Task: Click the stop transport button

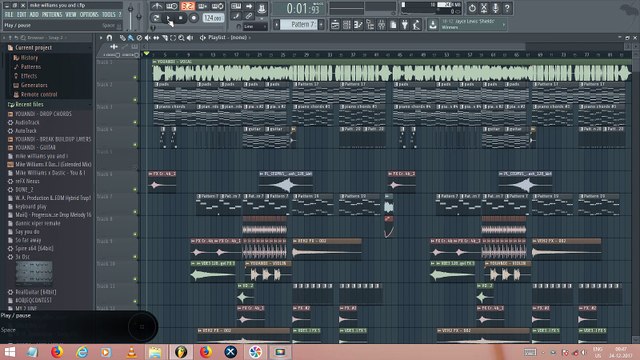Action: 181,18
